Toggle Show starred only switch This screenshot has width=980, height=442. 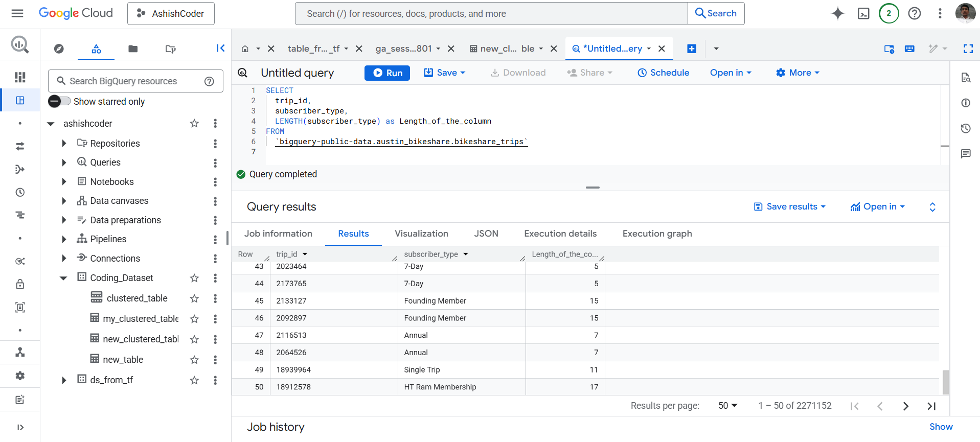click(59, 101)
